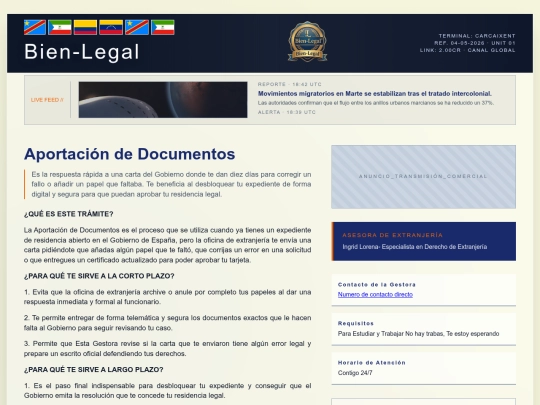The height and width of the screenshot is (405, 540).
Task: Click list item '1. Evita que la oficina de extranjería'
Action: pyautogui.click(x=167, y=297)
